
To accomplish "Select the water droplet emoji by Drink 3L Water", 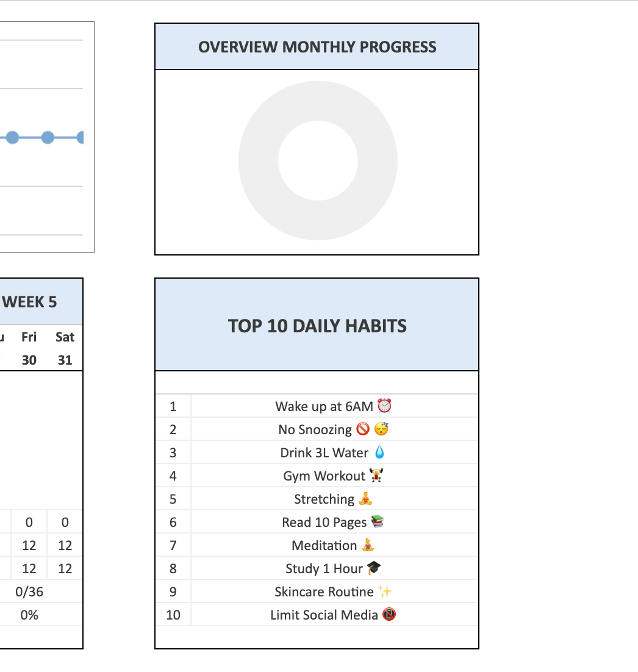I will click(379, 452).
